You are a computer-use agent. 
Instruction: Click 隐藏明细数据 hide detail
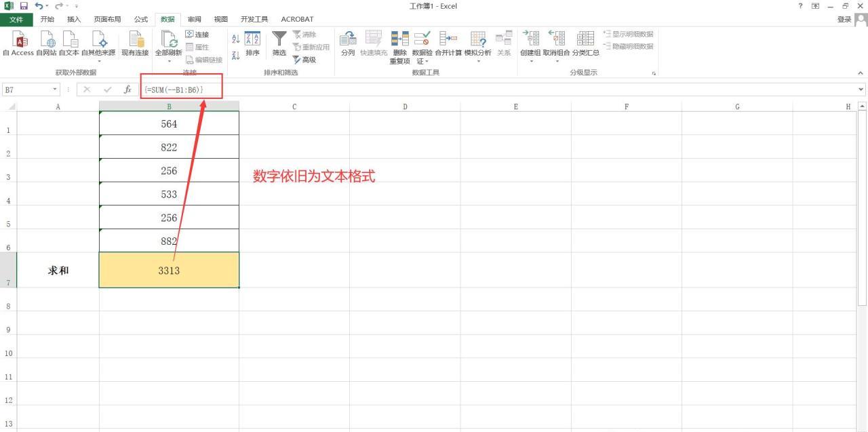(x=628, y=46)
